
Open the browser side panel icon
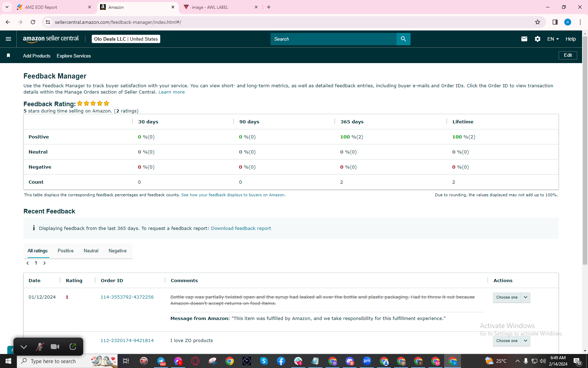pyautogui.click(x=555, y=22)
